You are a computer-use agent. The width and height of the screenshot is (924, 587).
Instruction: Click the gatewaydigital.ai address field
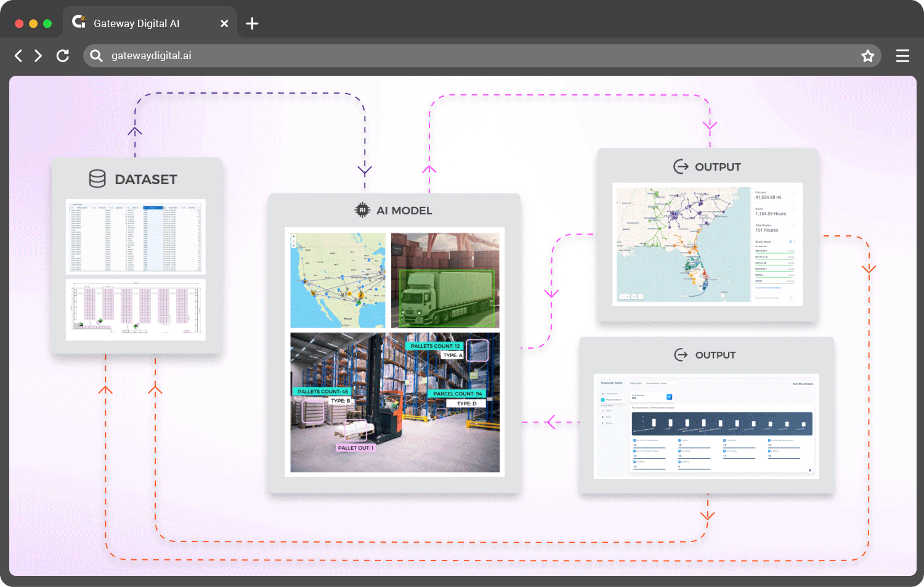pyautogui.click(x=431, y=56)
